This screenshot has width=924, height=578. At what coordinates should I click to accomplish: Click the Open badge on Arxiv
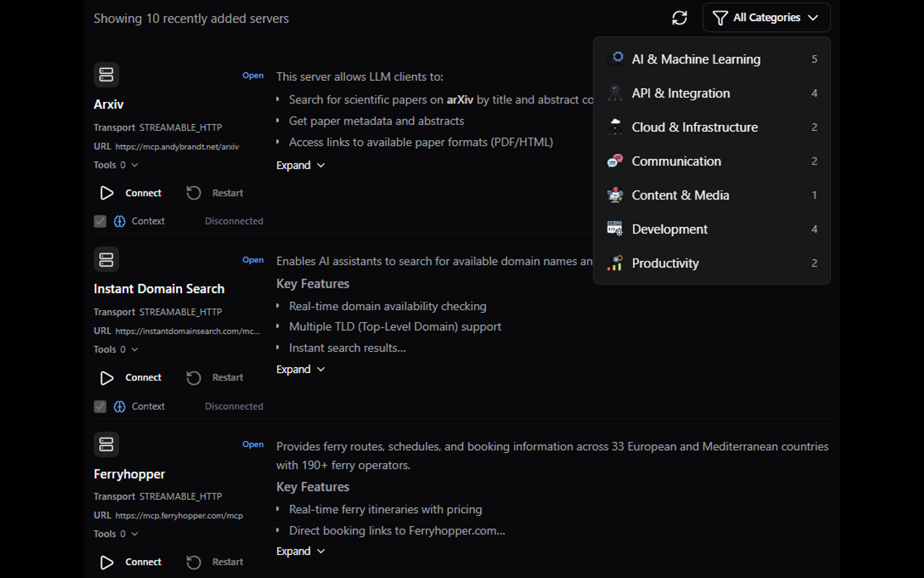tap(253, 75)
